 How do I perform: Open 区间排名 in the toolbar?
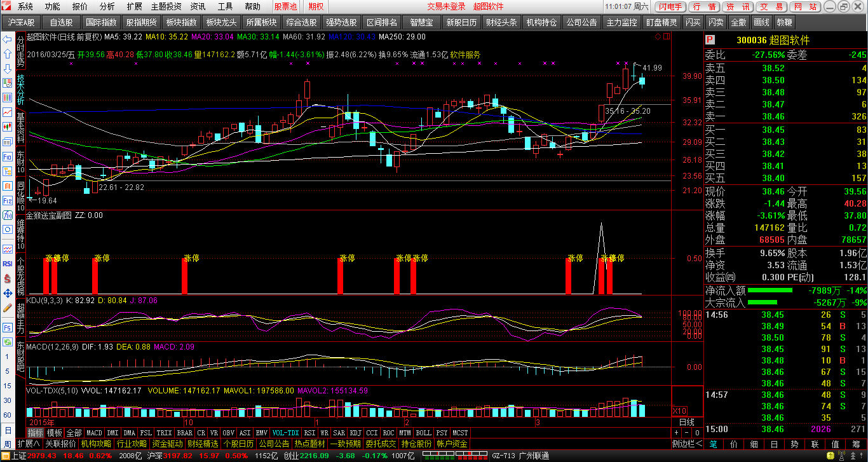coord(382,22)
